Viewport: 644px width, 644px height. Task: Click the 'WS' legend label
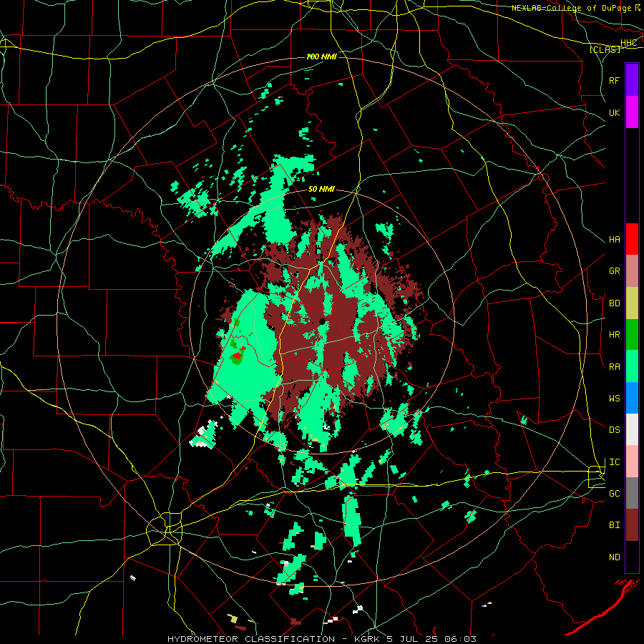[614, 398]
